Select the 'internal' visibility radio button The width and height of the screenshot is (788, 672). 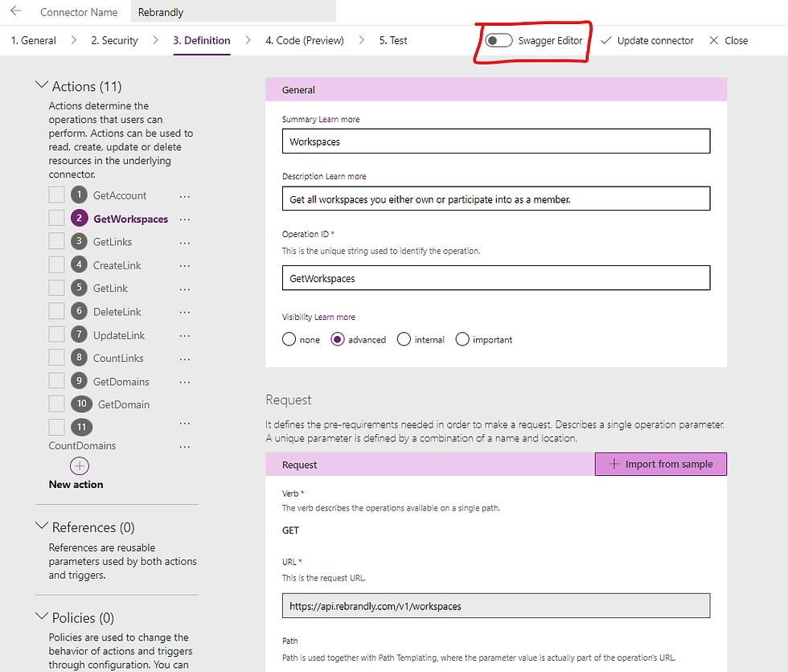click(404, 339)
